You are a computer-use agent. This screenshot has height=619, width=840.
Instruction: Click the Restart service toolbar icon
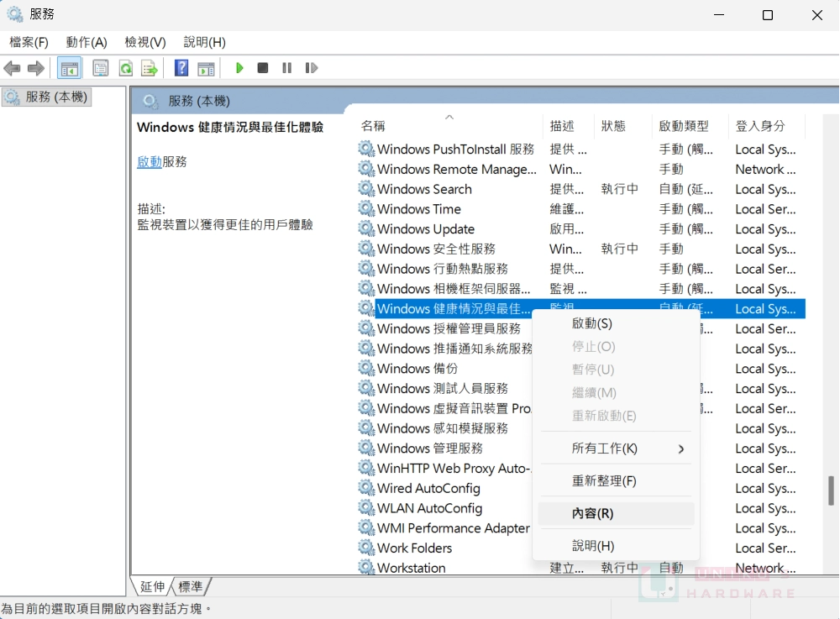(312, 68)
